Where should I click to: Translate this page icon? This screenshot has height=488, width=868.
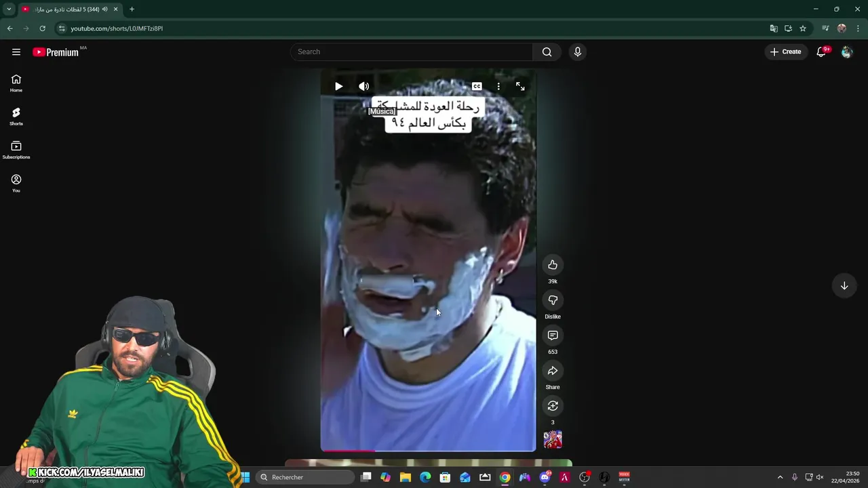tap(773, 28)
